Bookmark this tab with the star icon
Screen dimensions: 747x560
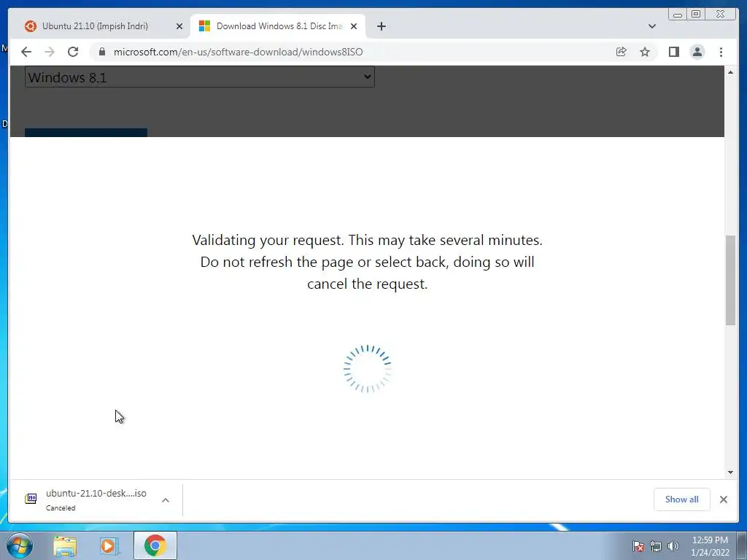point(645,52)
